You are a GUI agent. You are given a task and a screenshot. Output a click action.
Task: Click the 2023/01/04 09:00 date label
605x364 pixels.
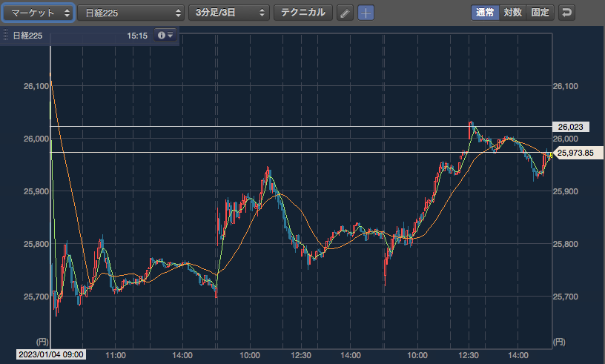(x=51, y=354)
